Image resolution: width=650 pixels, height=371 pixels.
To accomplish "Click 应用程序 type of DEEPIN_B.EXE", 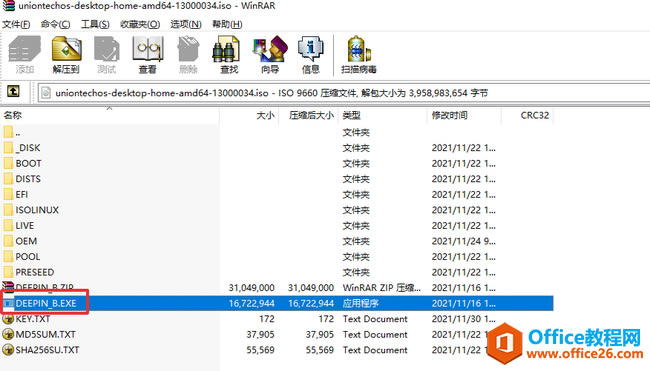I will pos(360,303).
